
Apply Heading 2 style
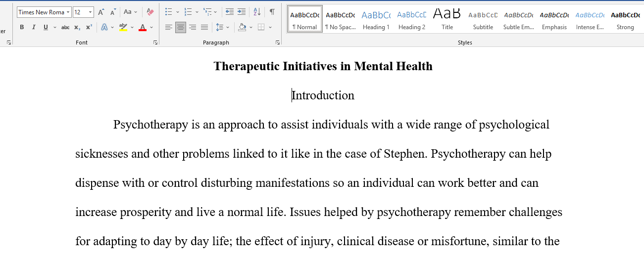click(x=412, y=19)
